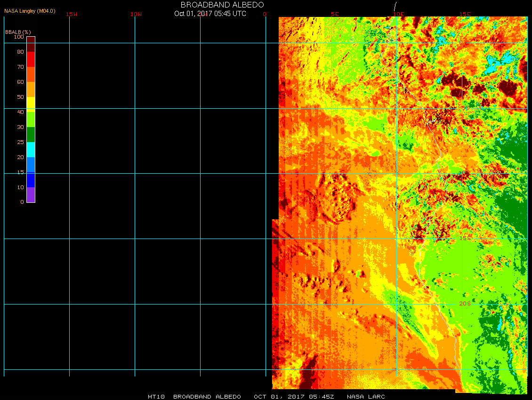Click the legend value 25

(21, 142)
